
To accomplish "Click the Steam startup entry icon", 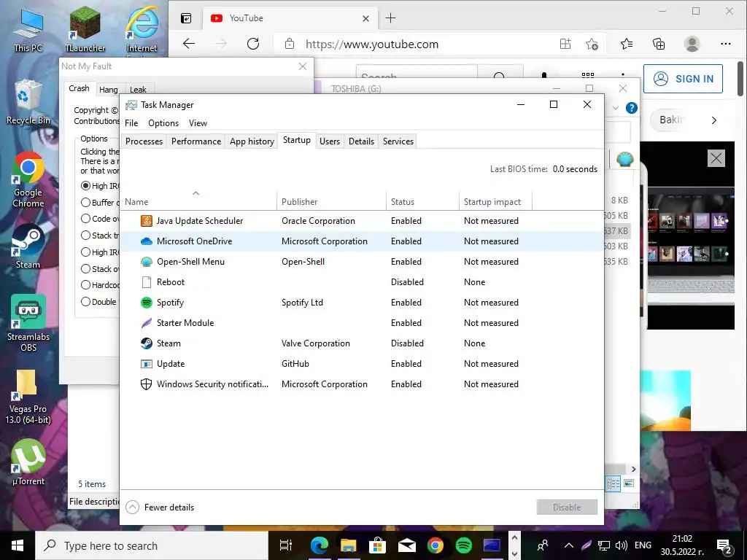I will click(x=147, y=343).
